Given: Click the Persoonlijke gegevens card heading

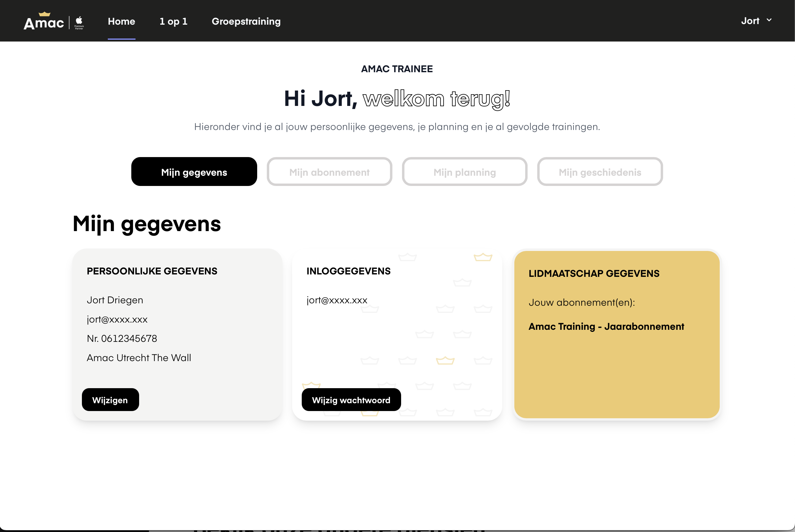Looking at the screenshot, I should pos(152,271).
